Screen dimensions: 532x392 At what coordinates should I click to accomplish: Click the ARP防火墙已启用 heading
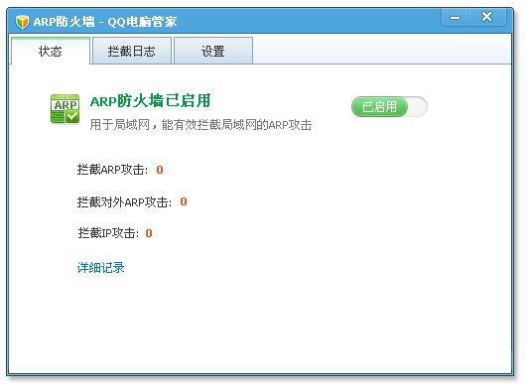[x=151, y=100]
